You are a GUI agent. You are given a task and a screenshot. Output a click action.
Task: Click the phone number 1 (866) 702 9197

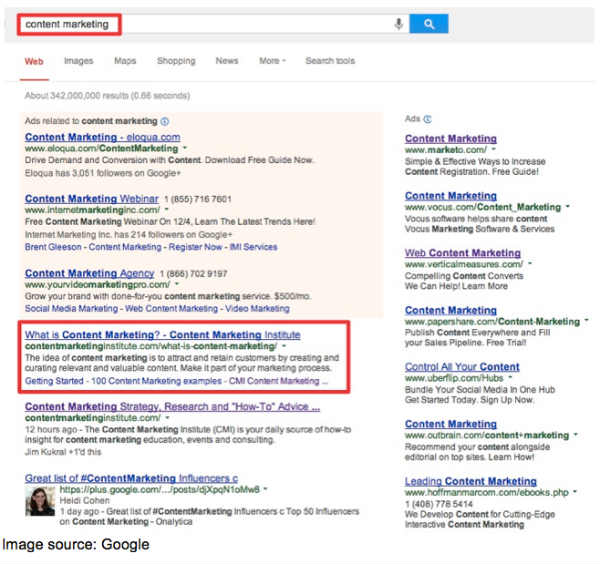click(x=194, y=274)
